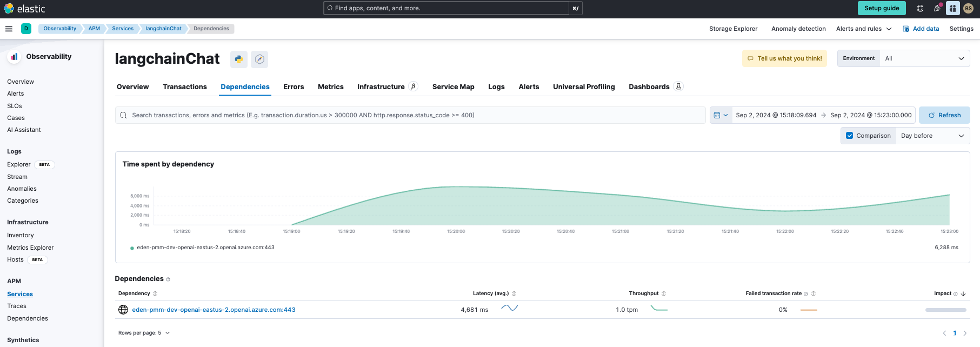
Task: Open the help menu icon
Action: [x=920, y=8]
